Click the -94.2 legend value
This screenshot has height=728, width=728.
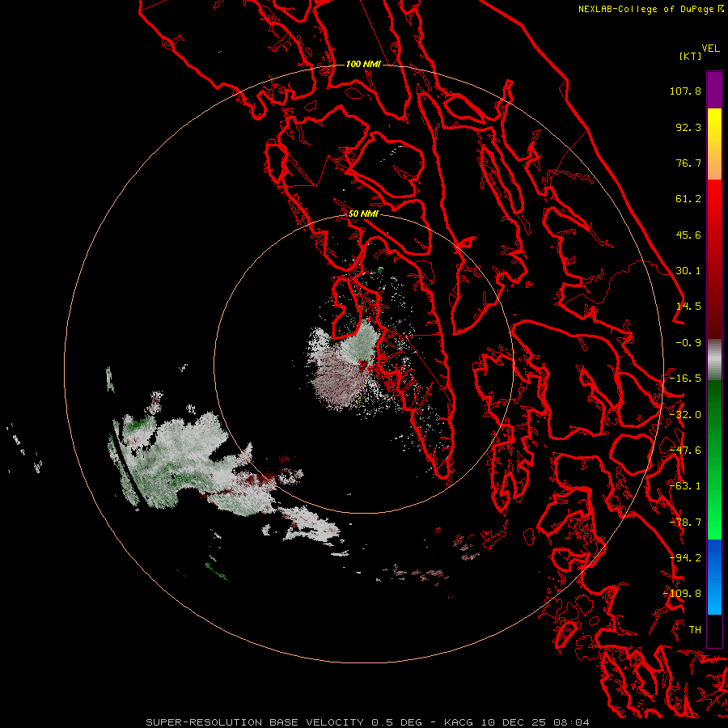(x=685, y=558)
